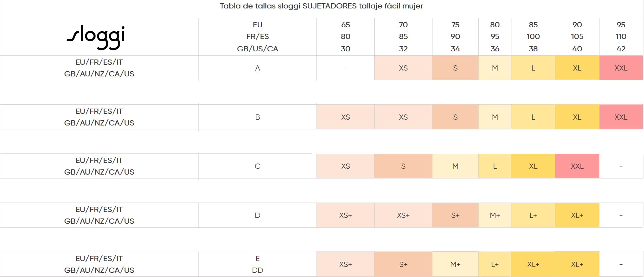Click the dash cell in cup A row
Viewport: 644px width, 277px height.
click(x=345, y=68)
